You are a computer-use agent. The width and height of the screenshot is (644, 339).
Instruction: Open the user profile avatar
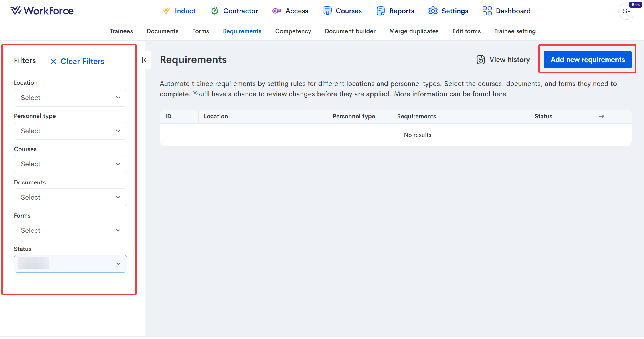pyautogui.click(x=627, y=11)
